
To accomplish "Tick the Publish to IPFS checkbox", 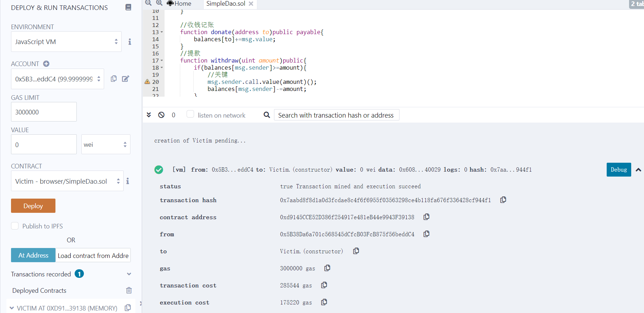I will (15, 226).
